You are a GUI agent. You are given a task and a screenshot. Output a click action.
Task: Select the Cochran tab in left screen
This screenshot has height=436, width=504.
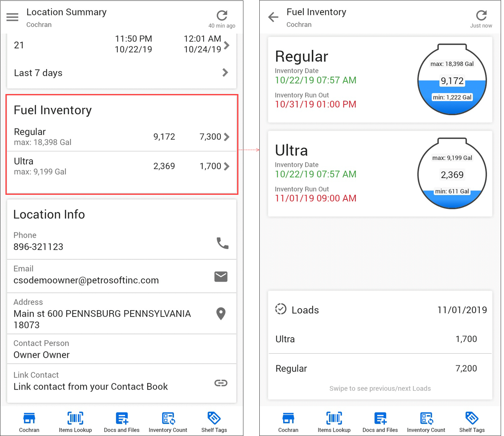pos(29,422)
